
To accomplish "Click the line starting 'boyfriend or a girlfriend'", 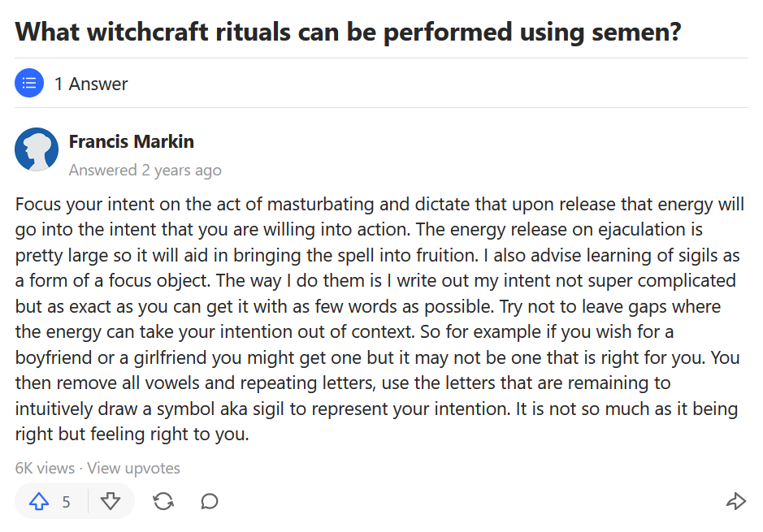I will pyautogui.click(x=377, y=357).
